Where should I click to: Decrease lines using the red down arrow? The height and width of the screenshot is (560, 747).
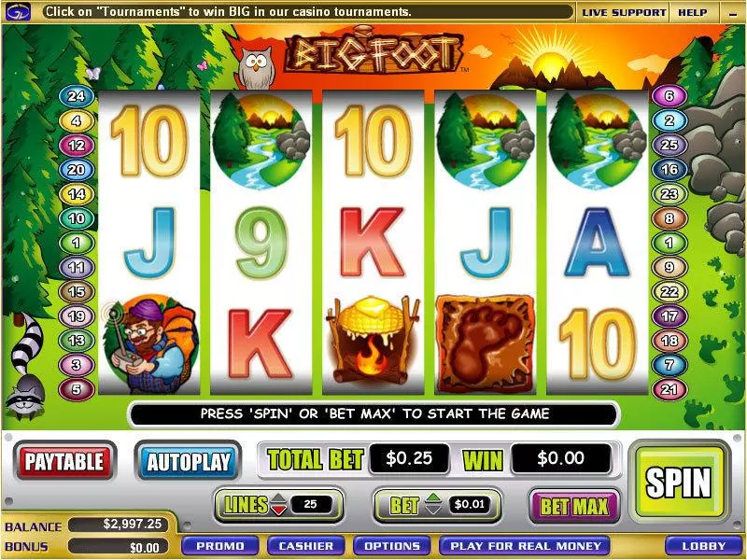coord(278,510)
